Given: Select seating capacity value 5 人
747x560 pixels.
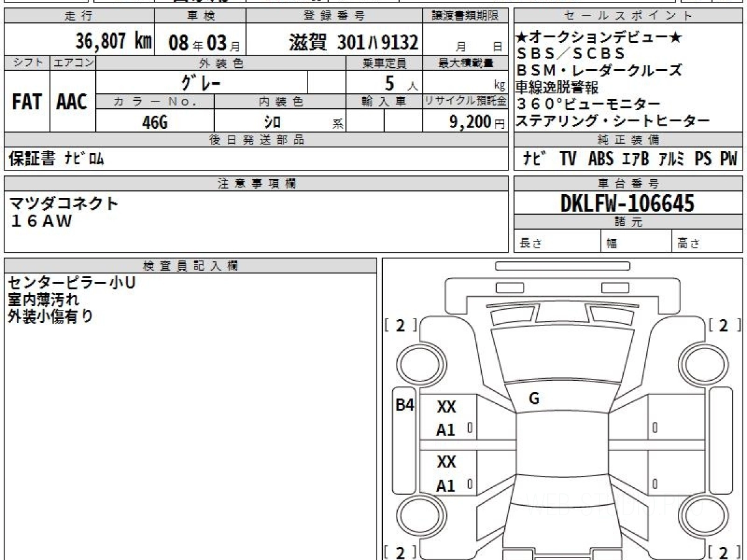Looking at the screenshot, I should click(x=401, y=83).
